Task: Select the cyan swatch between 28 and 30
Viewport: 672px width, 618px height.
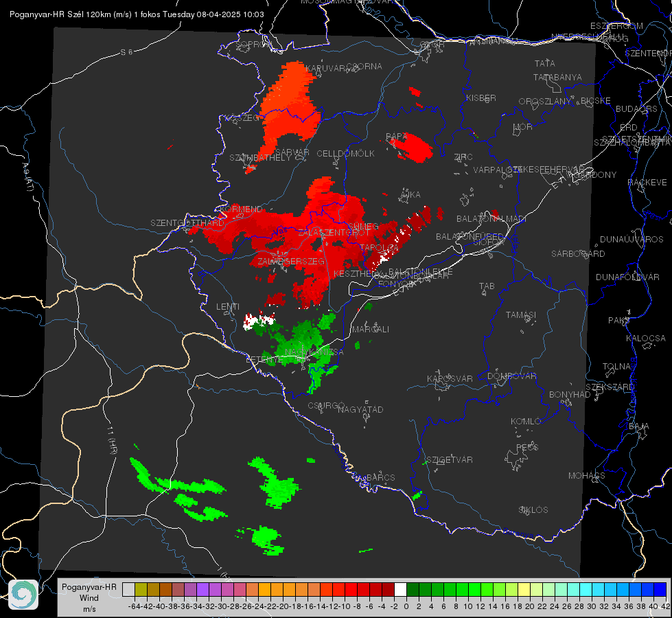Action: tap(586, 589)
